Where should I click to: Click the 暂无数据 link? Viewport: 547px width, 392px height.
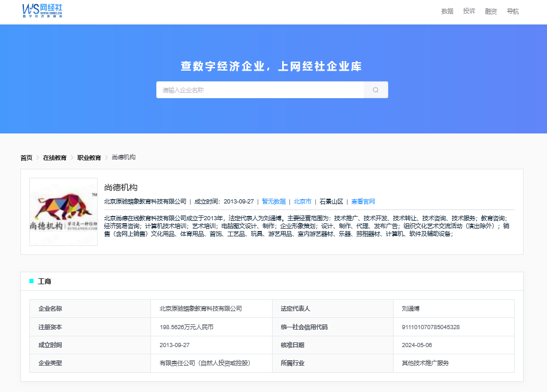[x=274, y=202]
